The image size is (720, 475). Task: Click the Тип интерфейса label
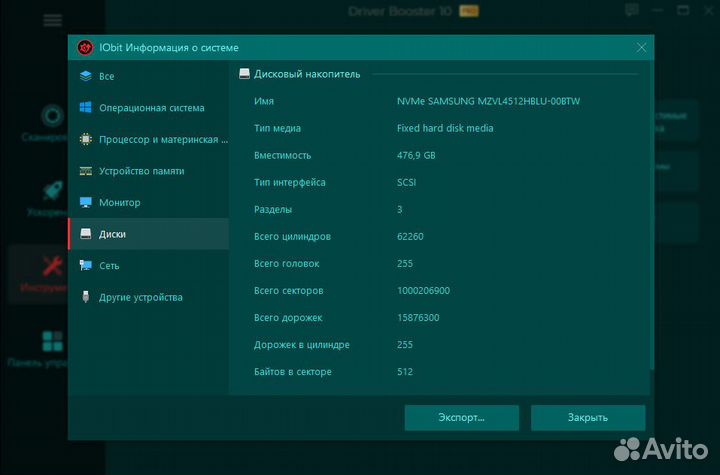(x=290, y=182)
